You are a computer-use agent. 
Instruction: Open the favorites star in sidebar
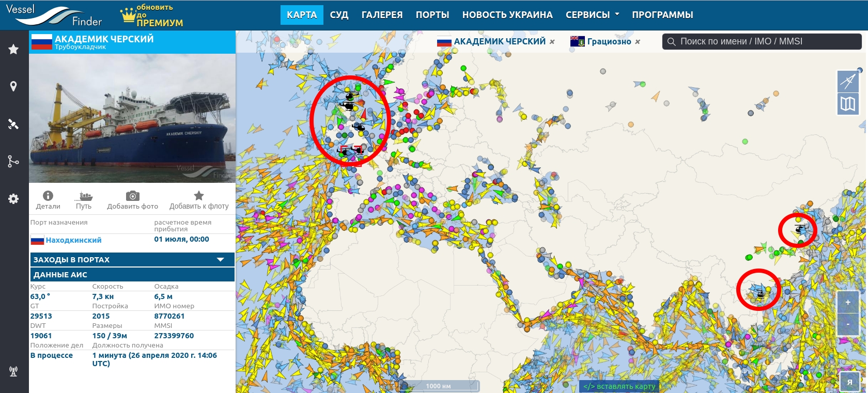(x=13, y=49)
